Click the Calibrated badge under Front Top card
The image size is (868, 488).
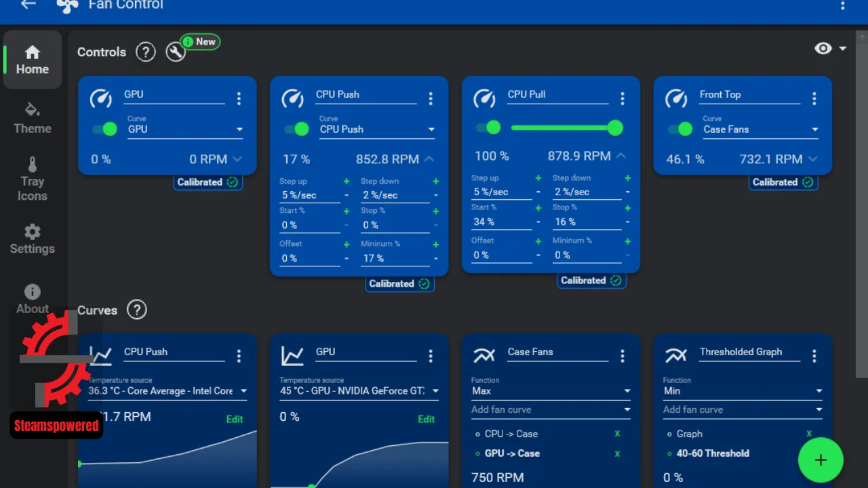coord(783,182)
